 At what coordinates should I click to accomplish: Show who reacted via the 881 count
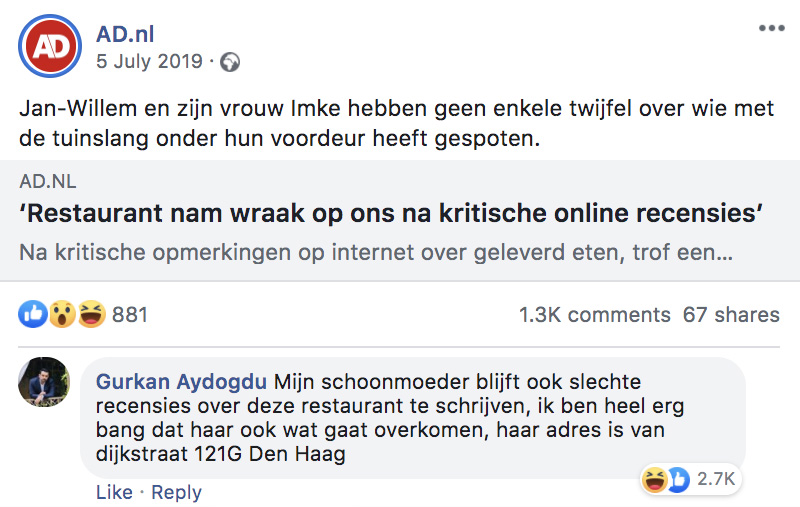pyautogui.click(x=130, y=315)
